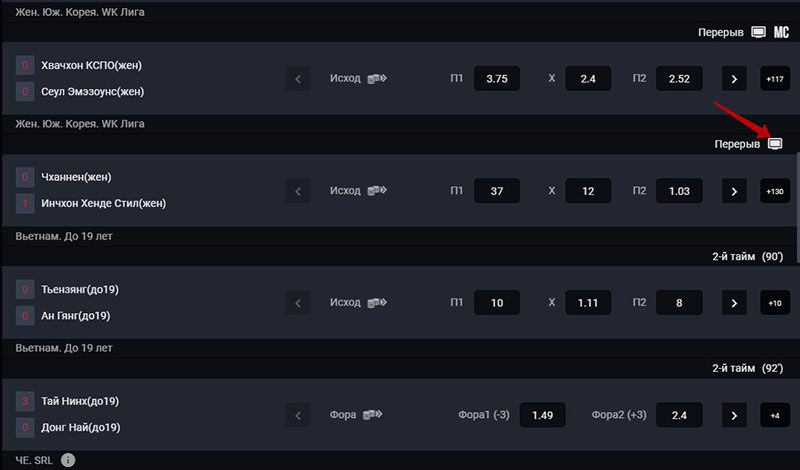Select Фора1 (-3) odds 1.49
This screenshot has height=470, width=800.
[x=542, y=415]
